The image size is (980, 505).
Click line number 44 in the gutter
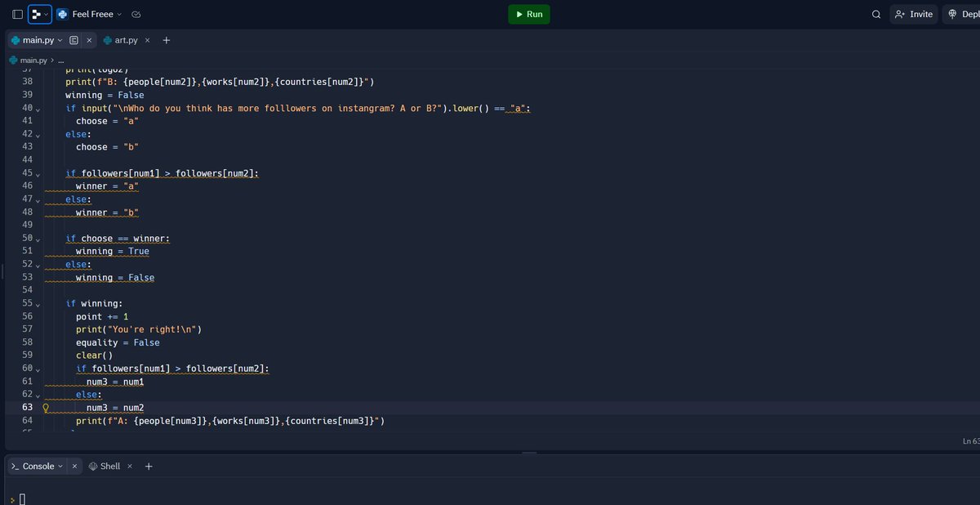coord(27,160)
